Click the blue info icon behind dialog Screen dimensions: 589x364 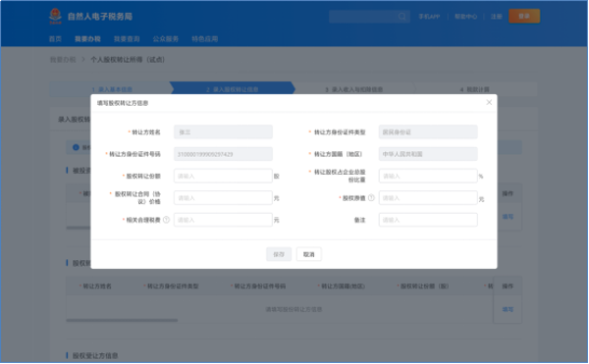76,147
